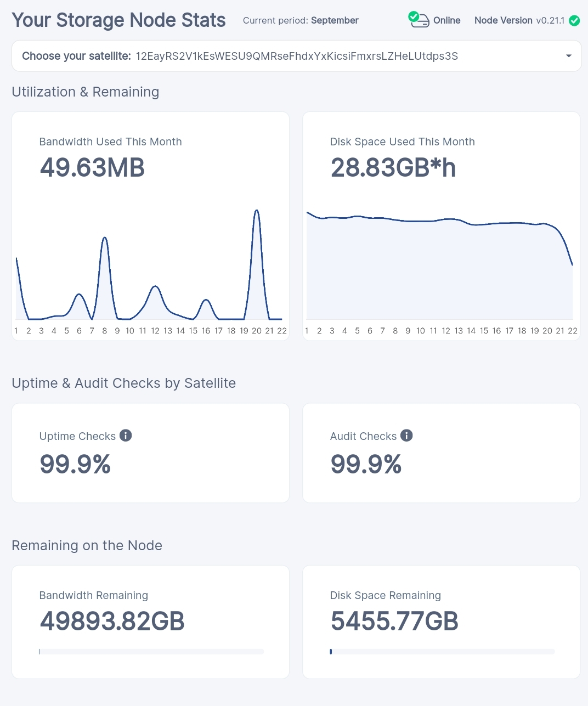This screenshot has width=588, height=706.
Task: Click the Online status text
Action: (446, 21)
